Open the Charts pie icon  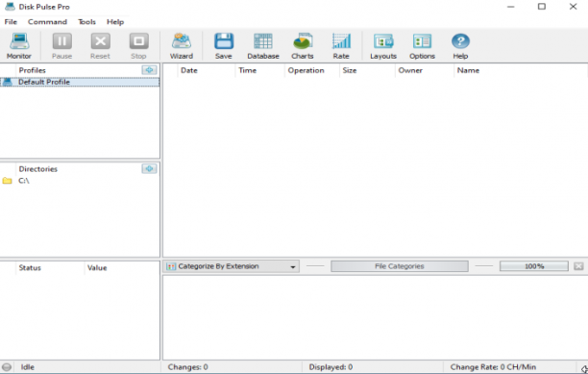303,46
